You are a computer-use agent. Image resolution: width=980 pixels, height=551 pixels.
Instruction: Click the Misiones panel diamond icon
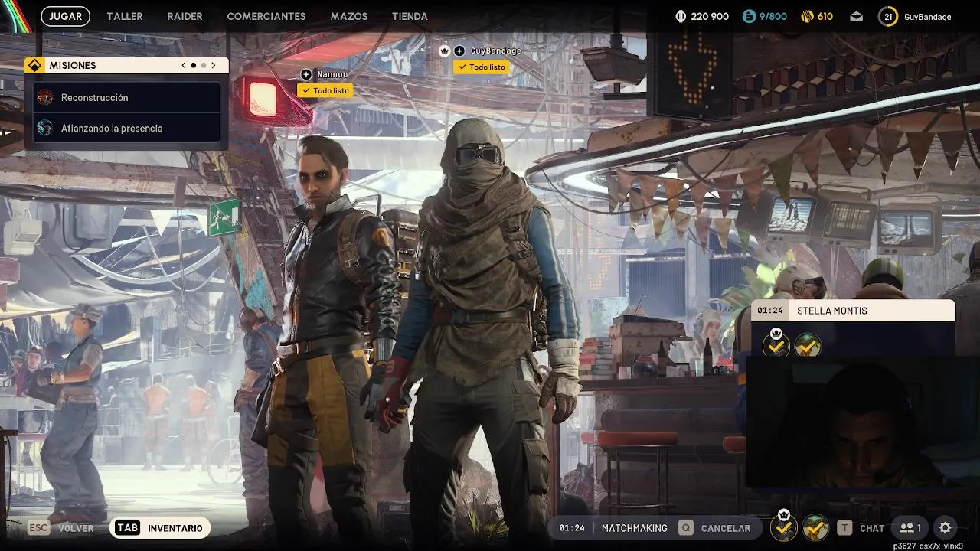34,66
